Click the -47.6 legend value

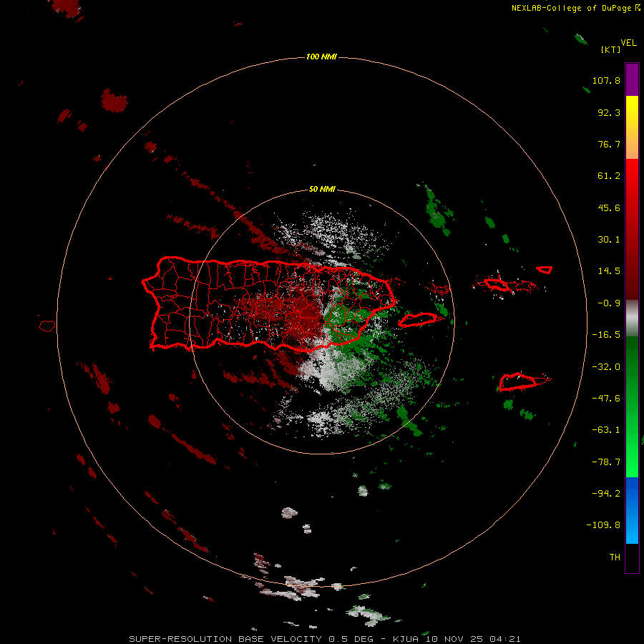click(x=606, y=399)
